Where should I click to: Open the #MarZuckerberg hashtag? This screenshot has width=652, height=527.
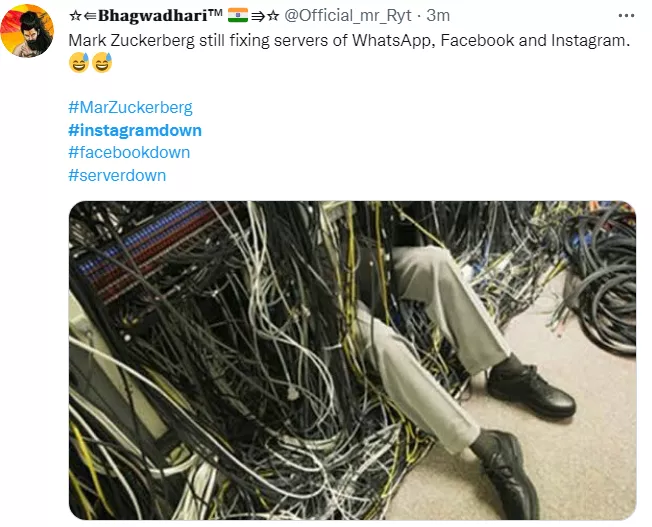click(x=130, y=107)
